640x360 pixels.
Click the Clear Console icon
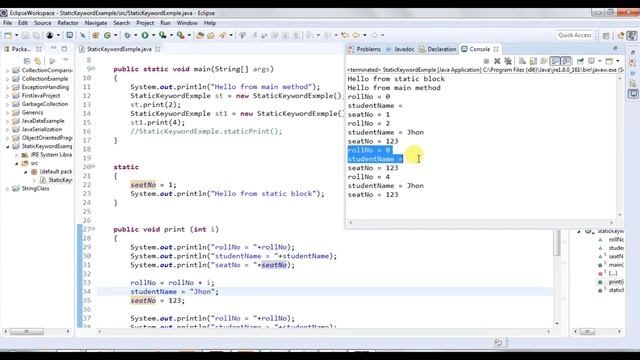click(x=522, y=61)
